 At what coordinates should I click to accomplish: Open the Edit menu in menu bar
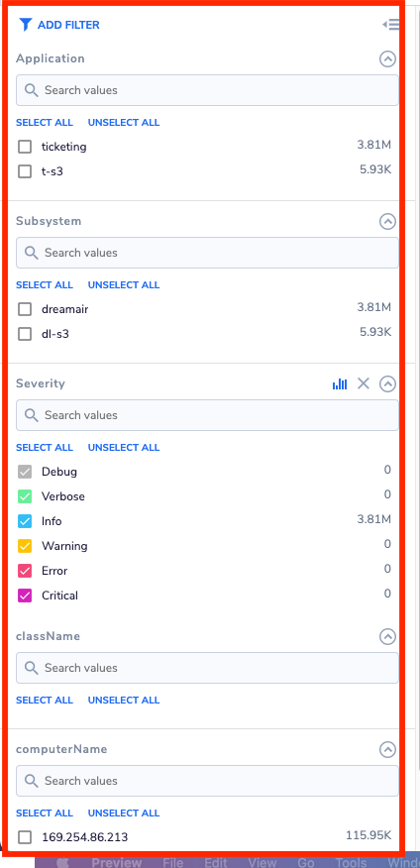coord(216,862)
